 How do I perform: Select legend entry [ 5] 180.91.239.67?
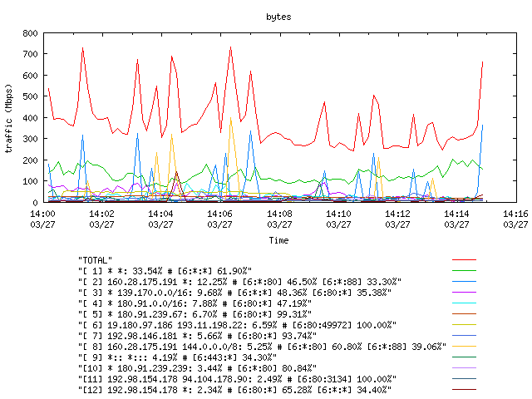pyautogui.click(x=195, y=314)
